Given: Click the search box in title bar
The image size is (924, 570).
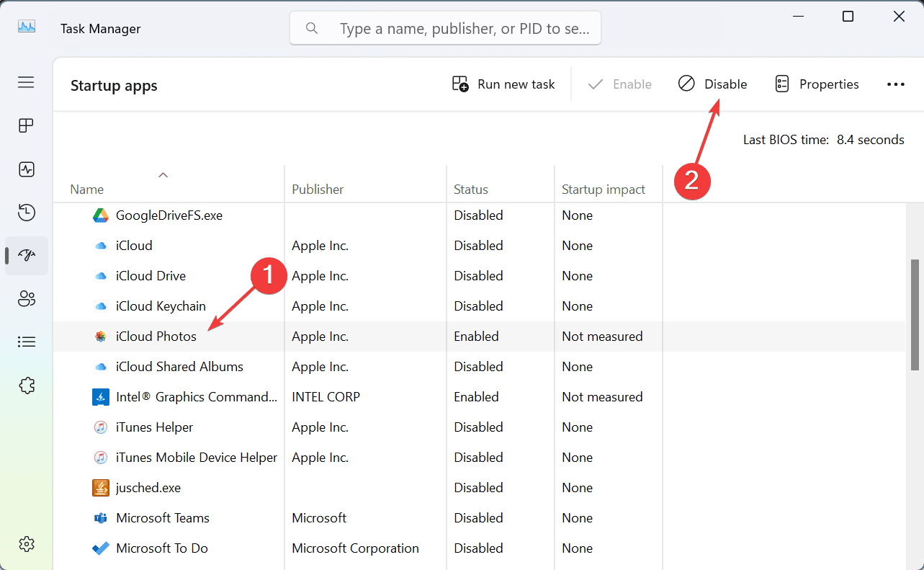Looking at the screenshot, I should (445, 29).
